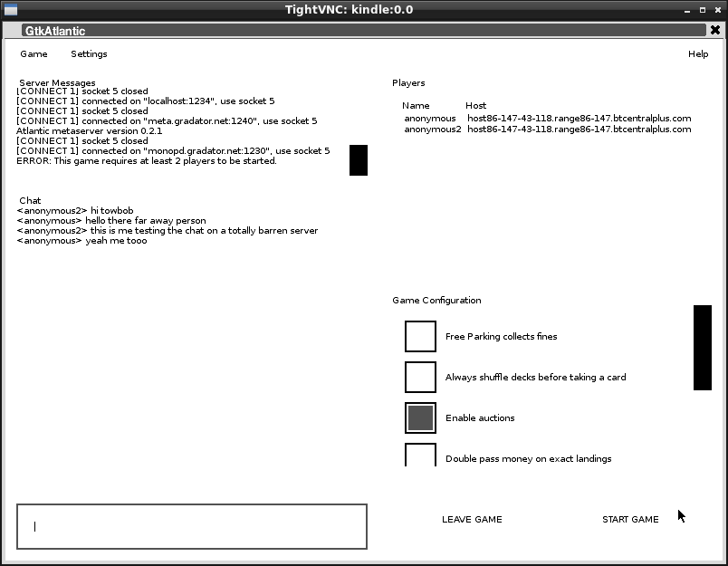The image size is (728, 566).
Task: Disable the Enable auctions checkbox
Action: (x=420, y=417)
